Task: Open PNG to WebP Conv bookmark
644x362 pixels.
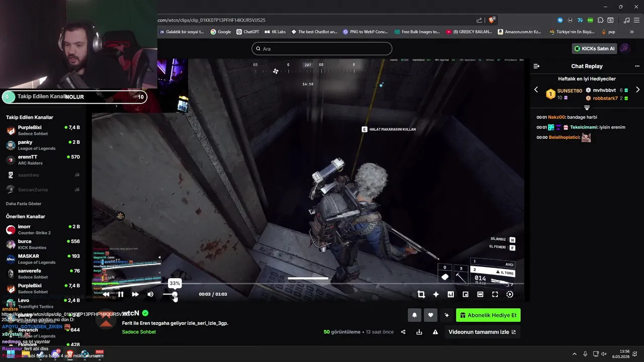Action: [365, 32]
